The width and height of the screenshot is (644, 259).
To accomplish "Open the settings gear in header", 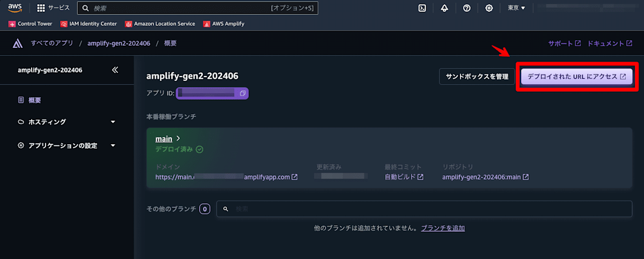I will (x=489, y=8).
